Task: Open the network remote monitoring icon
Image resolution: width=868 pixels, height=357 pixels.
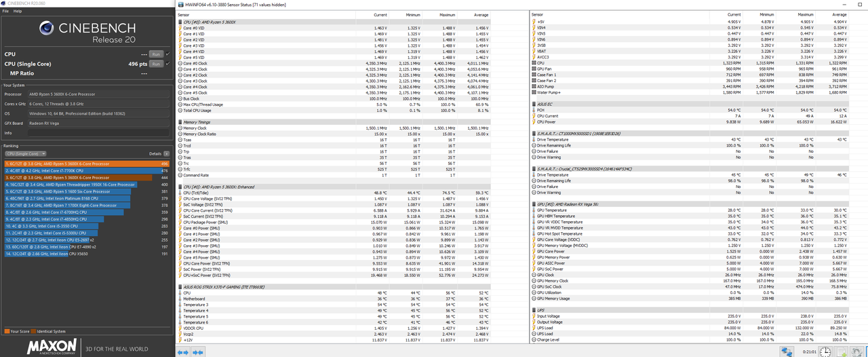Action: pos(787,352)
